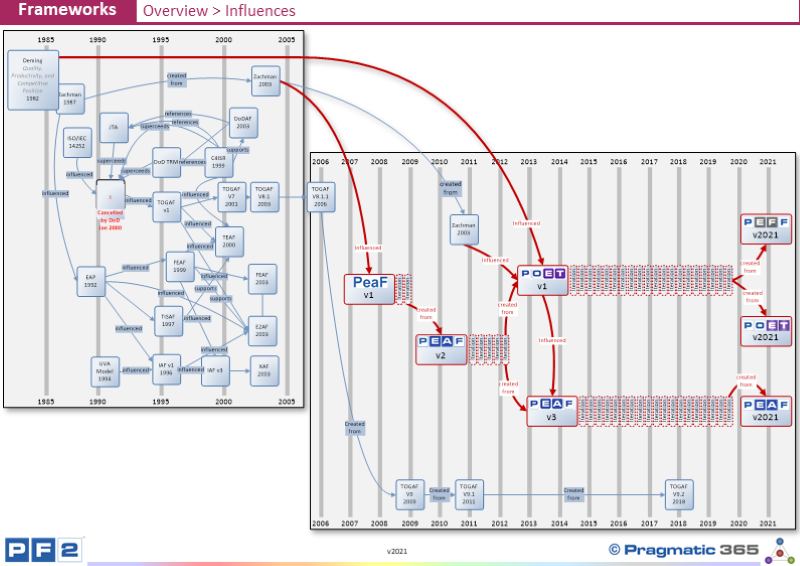Click the EAP 1992 node
This screenshot has width=800, height=566.
(91, 281)
